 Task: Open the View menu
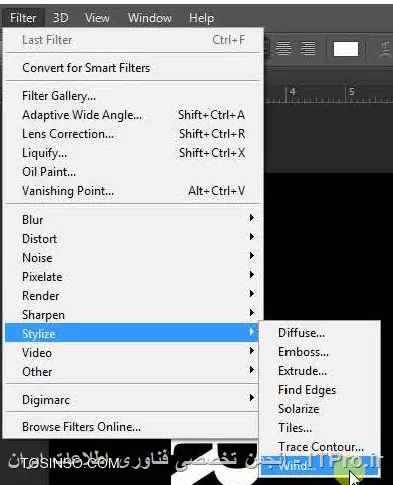click(x=97, y=18)
